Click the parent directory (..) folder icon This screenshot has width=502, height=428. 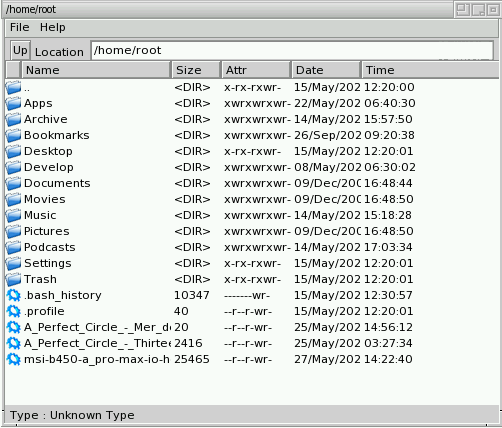[13, 88]
